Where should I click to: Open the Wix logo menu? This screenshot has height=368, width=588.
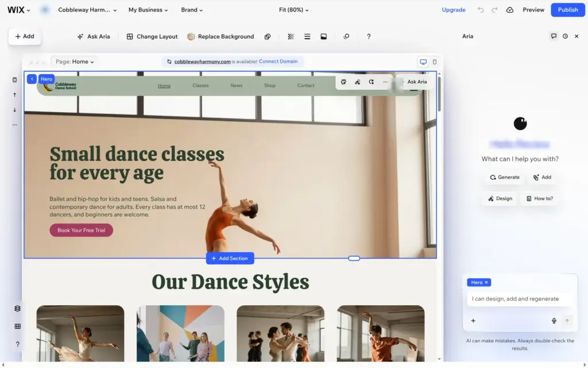(18, 10)
